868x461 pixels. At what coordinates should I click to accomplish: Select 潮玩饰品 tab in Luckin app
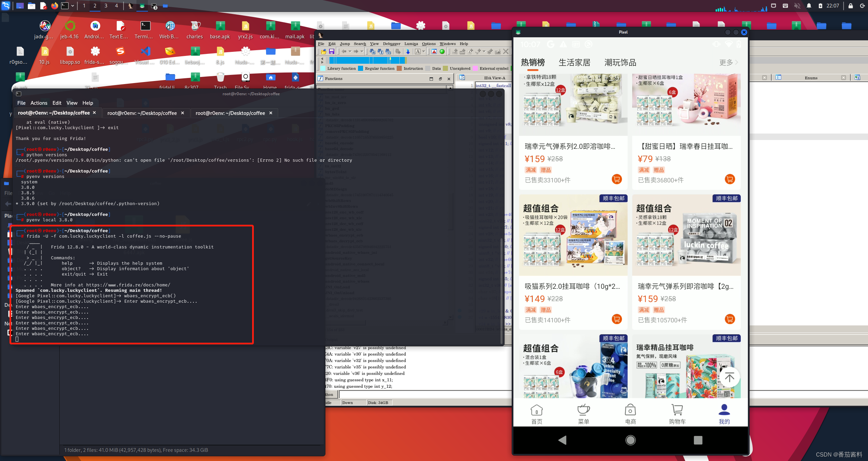(620, 62)
